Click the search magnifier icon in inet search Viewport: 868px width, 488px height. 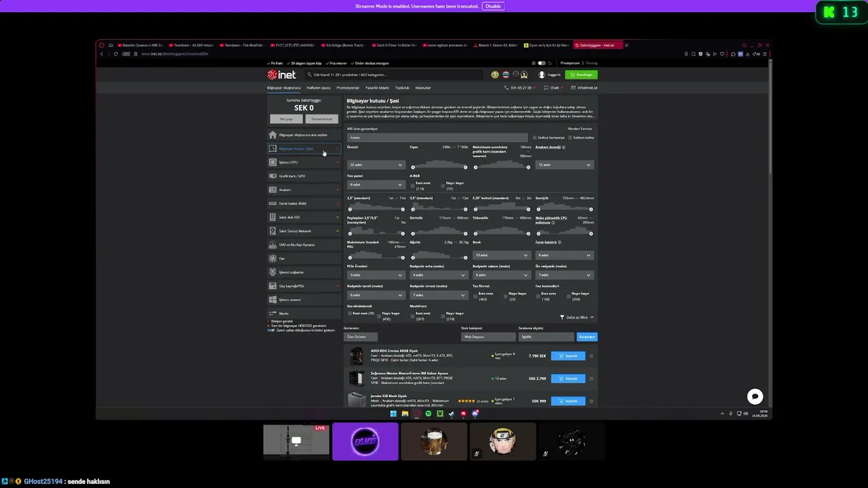tap(310, 75)
